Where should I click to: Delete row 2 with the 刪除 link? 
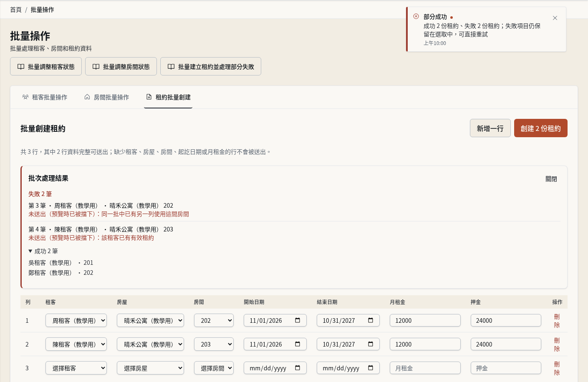pyautogui.click(x=557, y=344)
